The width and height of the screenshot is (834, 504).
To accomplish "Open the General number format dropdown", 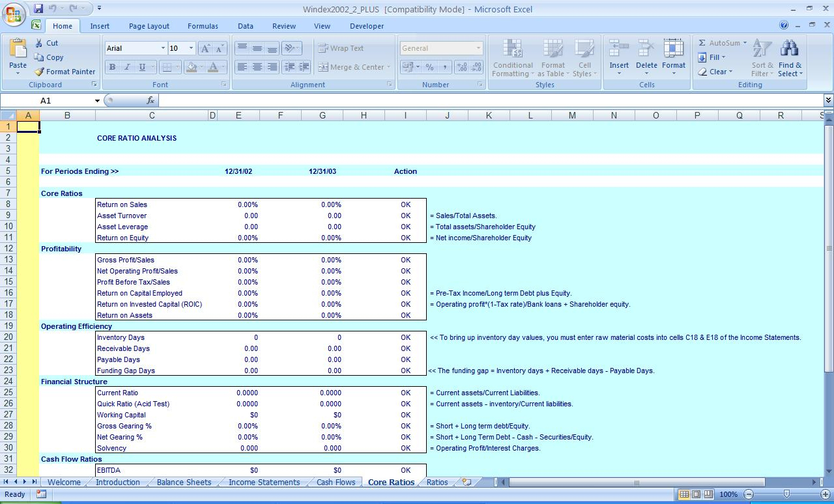I will tap(478, 48).
